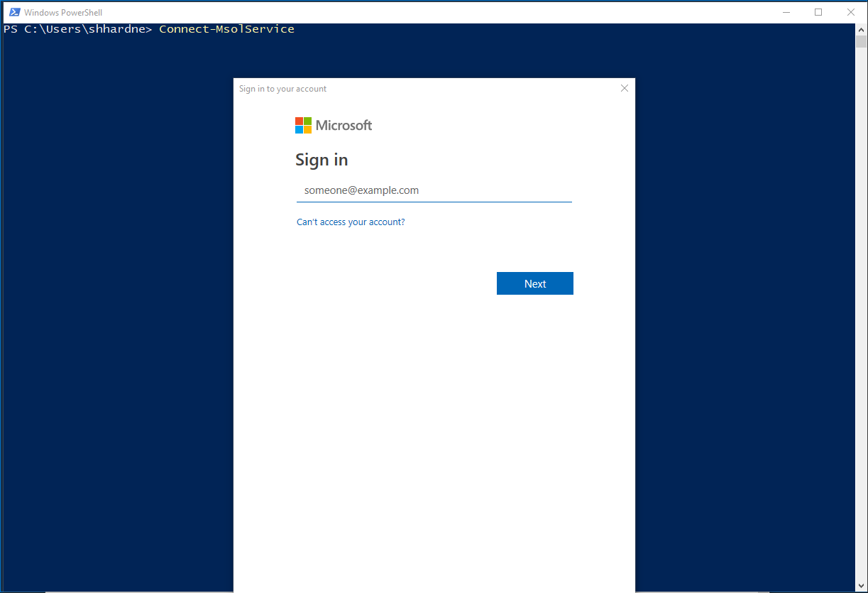The height and width of the screenshot is (593, 868).
Task: Maximize the Windows PowerShell window
Action: (818, 12)
